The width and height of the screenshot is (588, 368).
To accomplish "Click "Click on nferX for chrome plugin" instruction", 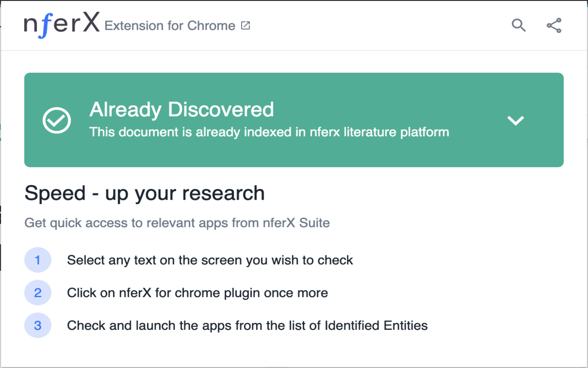I will click(198, 293).
